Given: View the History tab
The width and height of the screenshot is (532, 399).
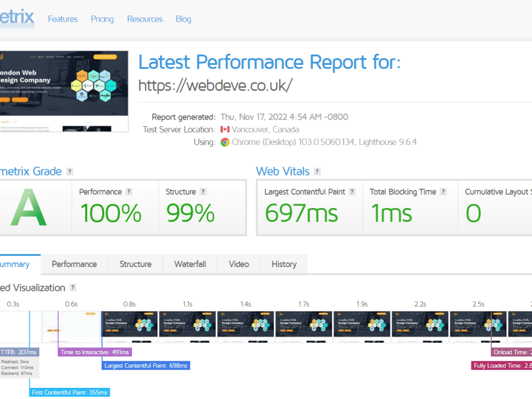Looking at the screenshot, I should point(284,264).
